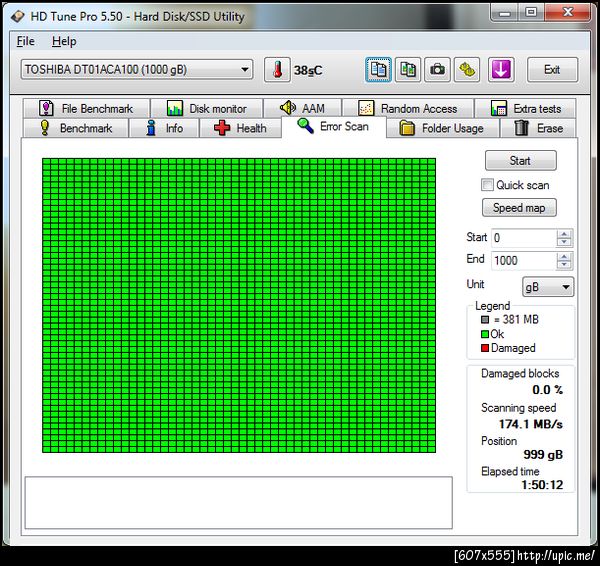This screenshot has height=566, width=600.
Task: Copy text to clipboard toolbar icon
Action: 378,70
